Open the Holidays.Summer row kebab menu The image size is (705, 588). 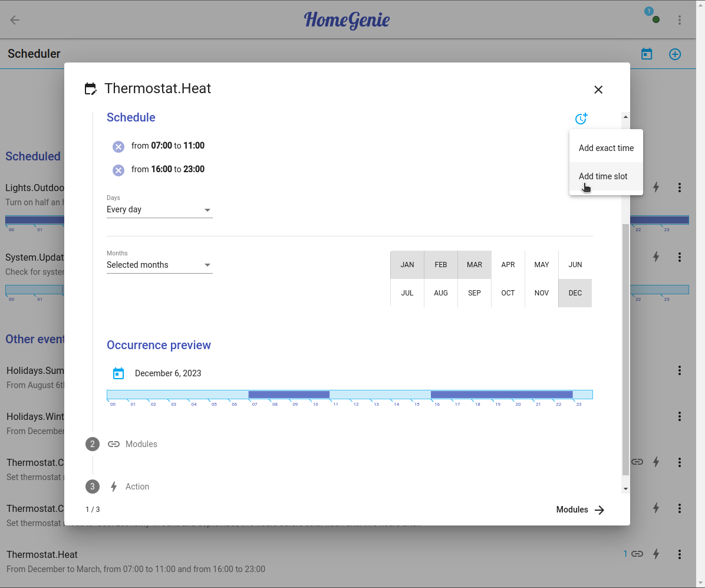point(680,370)
